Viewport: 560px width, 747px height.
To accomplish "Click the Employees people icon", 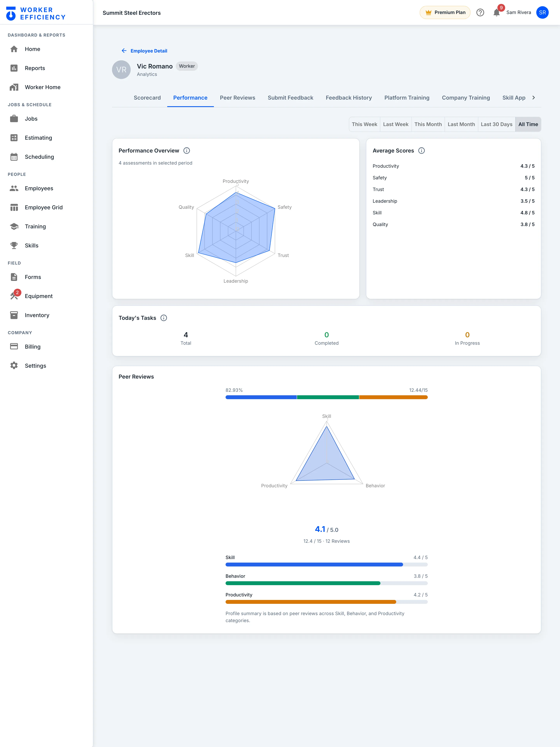I will coord(14,189).
